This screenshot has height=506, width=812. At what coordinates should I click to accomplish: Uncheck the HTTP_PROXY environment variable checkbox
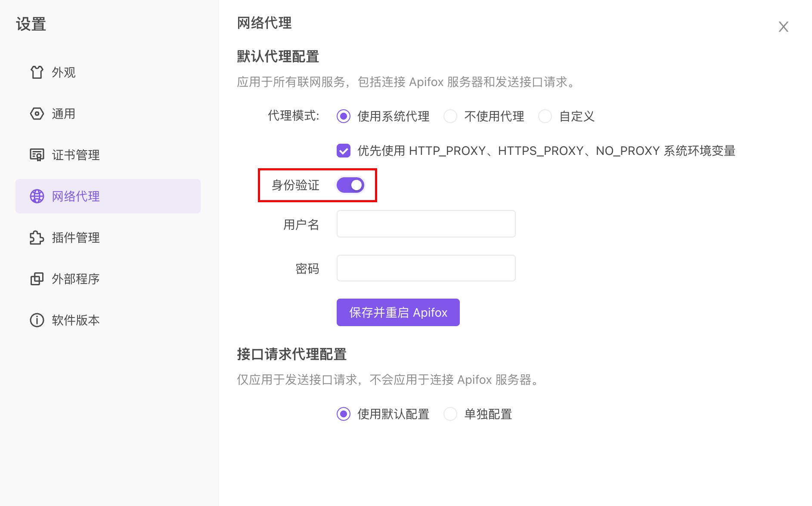pyautogui.click(x=344, y=151)
